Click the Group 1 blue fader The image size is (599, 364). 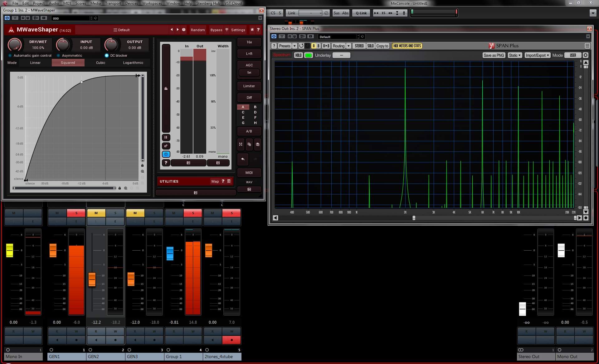click(x=170, y=253)
